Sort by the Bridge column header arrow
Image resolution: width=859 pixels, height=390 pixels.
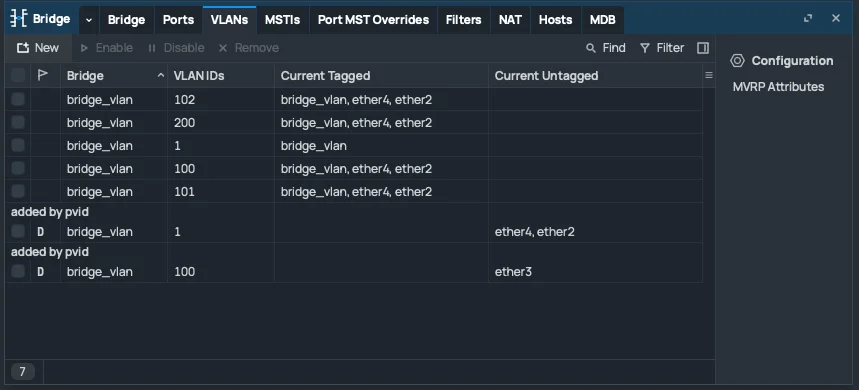pyautogui.click(x=161, y=76)
